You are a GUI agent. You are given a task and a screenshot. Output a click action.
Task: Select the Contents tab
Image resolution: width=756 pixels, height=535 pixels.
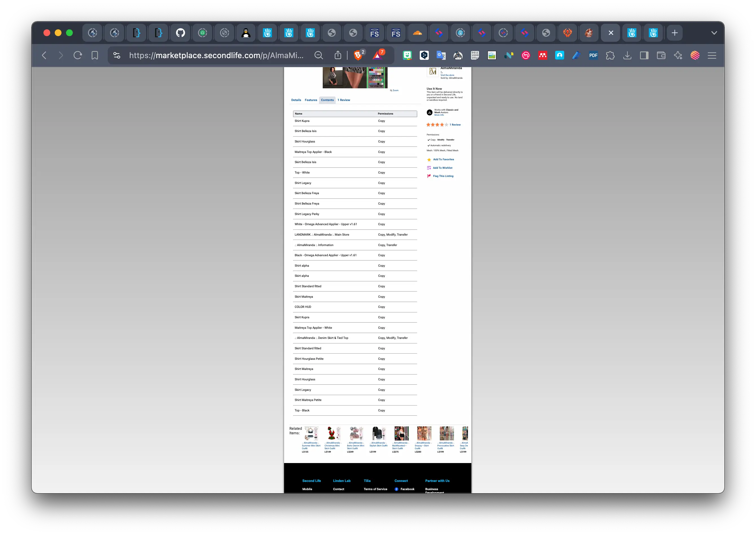click(327, 100)
